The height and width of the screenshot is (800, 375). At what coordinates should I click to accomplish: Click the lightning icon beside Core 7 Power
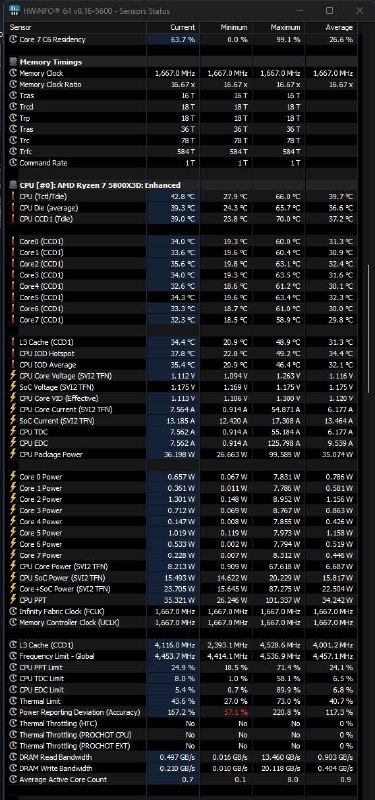pyautogui.click(x=13, y=555)
